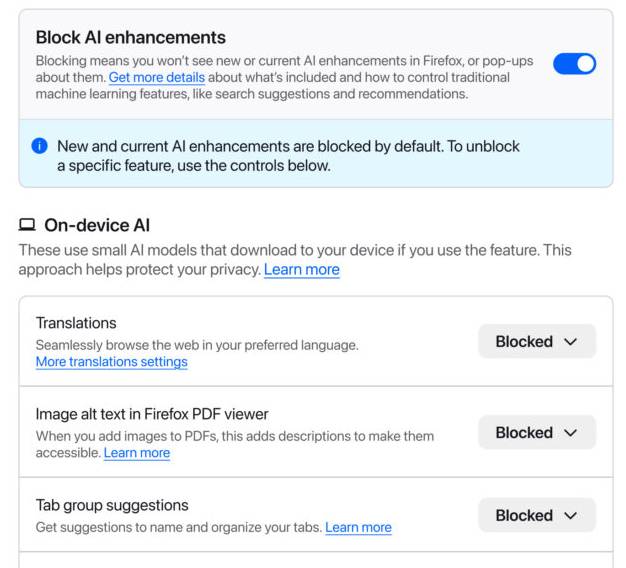Viewport: 626px width, 568px height.
Task: Click the blue info icon in banner
Action: [40, 146]
